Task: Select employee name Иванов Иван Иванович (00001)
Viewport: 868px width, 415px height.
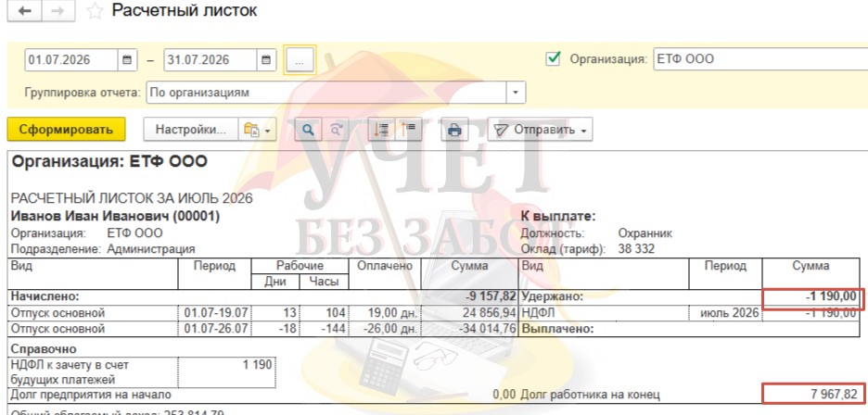Action: (x=115, y=217)
